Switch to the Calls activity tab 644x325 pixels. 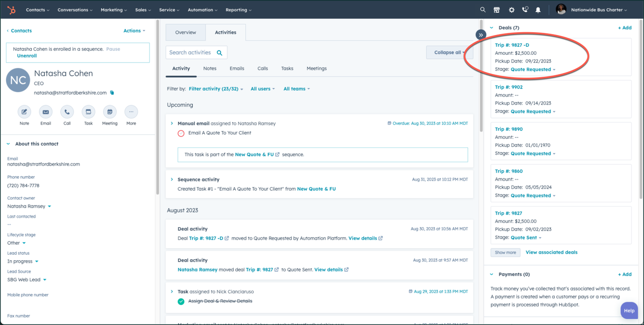pos(263,68)
